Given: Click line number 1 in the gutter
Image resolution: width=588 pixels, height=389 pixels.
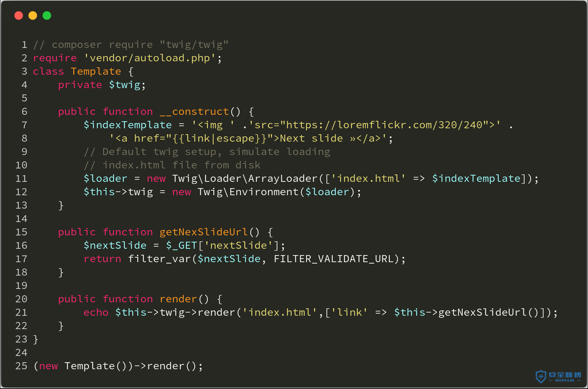Looking at the screenshot, I should point(24,45).
